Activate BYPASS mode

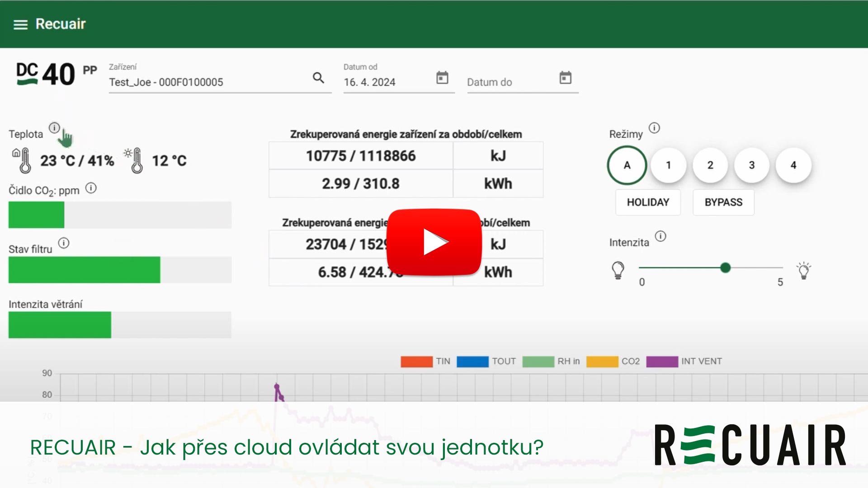point(723,202)
